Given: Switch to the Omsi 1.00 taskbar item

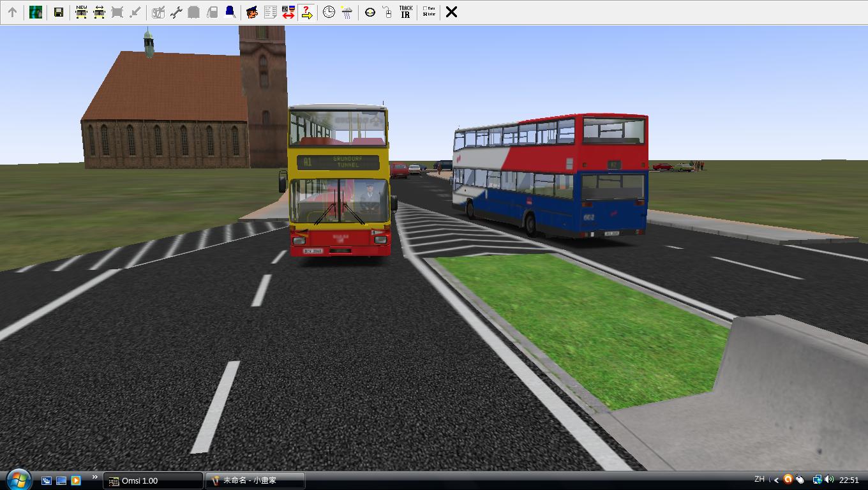Looking at the screenshot, I should pos(153,480).
